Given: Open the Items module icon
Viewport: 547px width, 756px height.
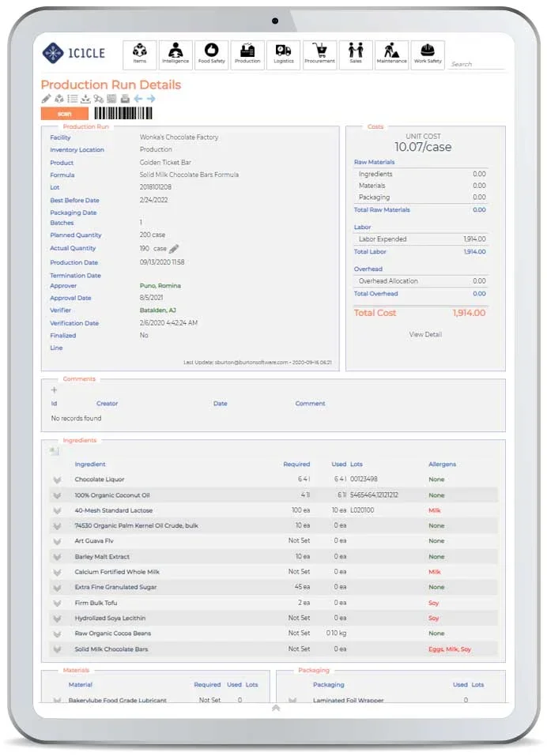Looking at the screenshot, I should [139, 55].
